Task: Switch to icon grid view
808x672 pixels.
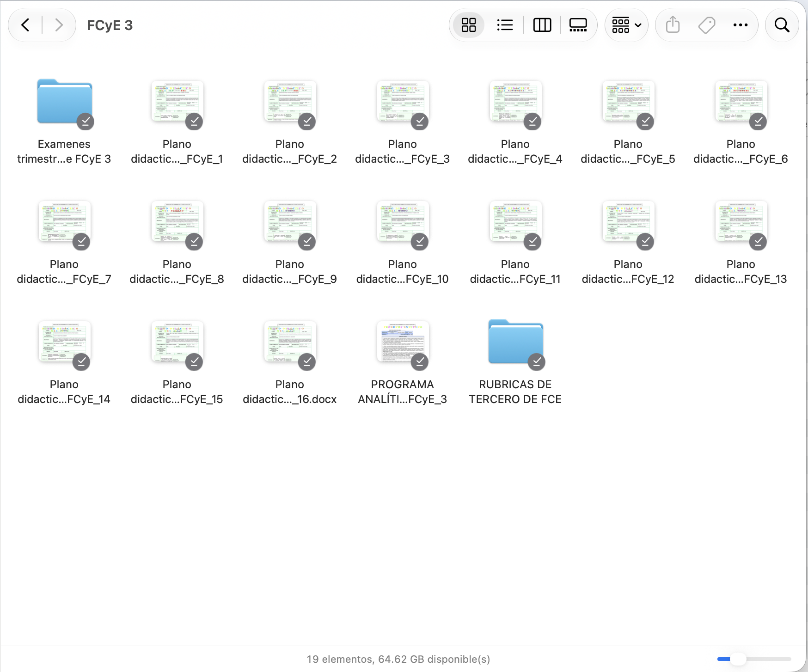Action: click(x=469, y=25)
